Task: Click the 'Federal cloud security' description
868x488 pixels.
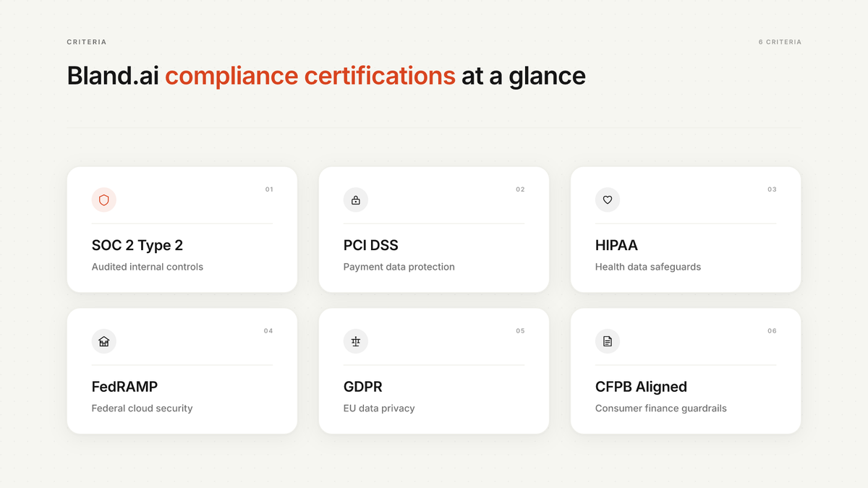Action: point(142,408)
